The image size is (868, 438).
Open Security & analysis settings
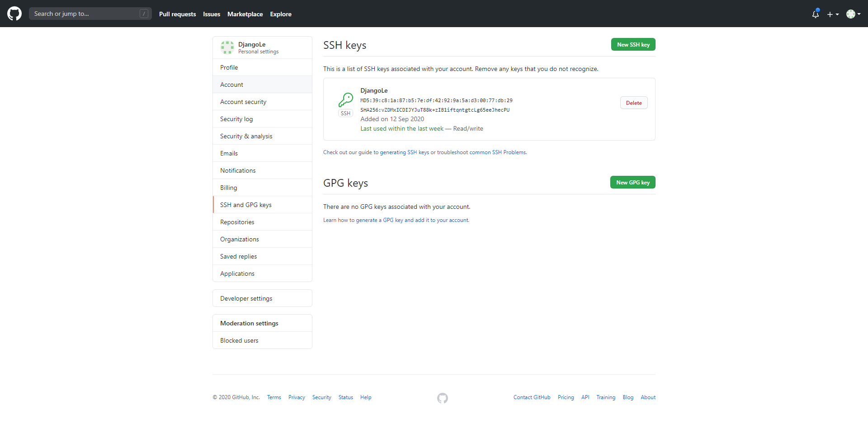(x=262, y=136)
